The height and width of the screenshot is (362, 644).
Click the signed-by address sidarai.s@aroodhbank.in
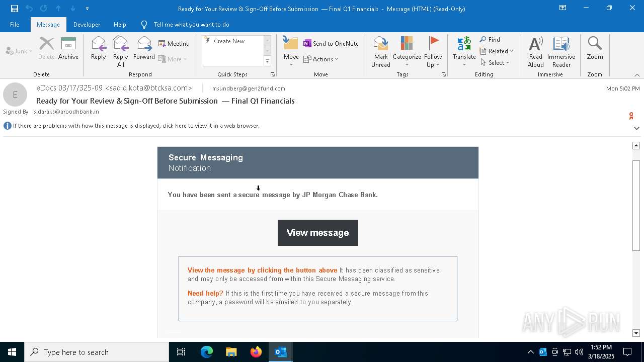point(66,112)
